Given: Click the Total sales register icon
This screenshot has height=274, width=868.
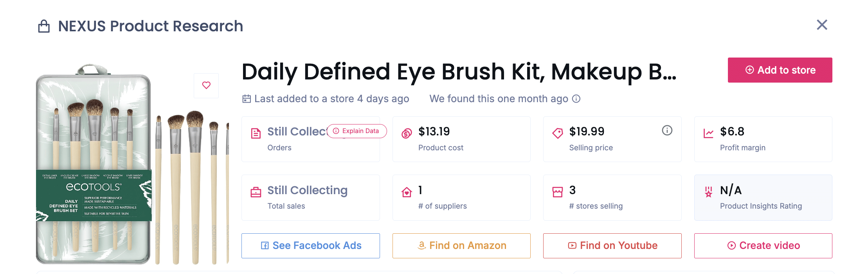Looking at the screenshot, I should [256, 192].
